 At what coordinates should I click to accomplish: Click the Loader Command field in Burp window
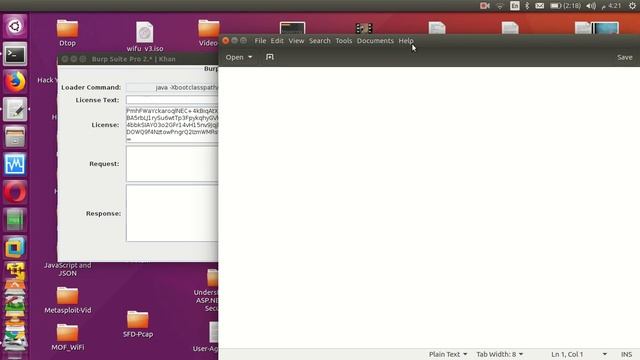172,87
